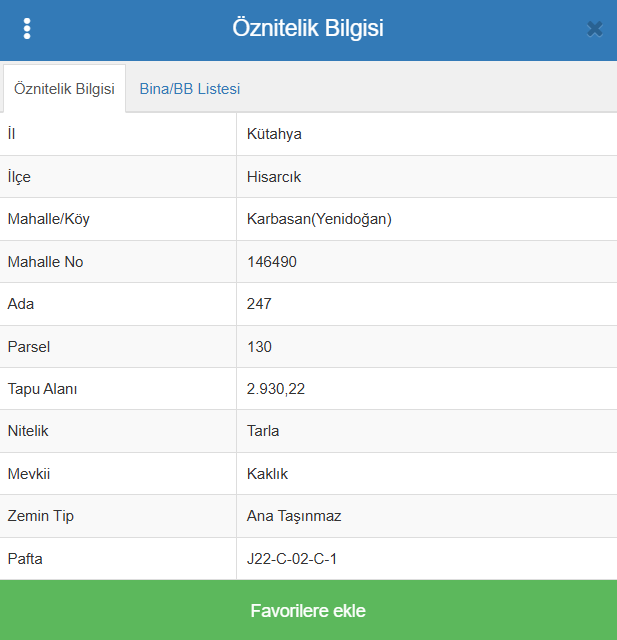
Task: Select the Öznitelik Bilgisi tab
Action: tap(64, 89)
